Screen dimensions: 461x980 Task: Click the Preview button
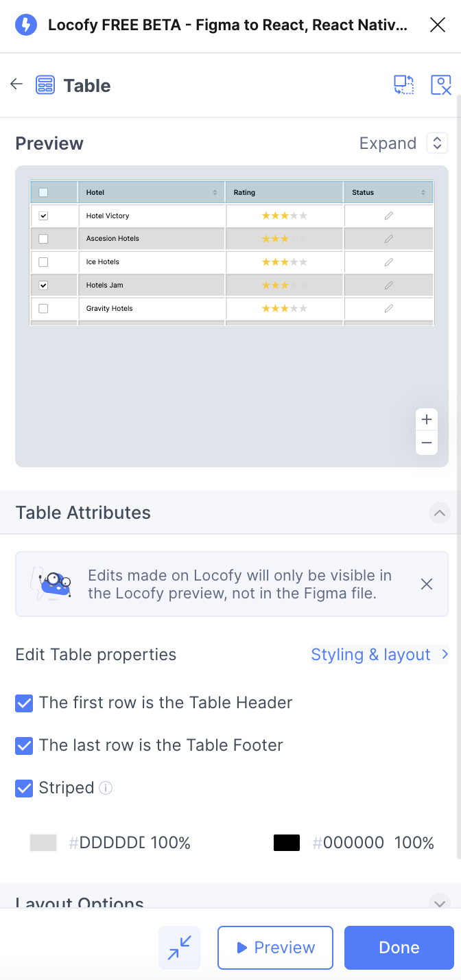(275, 948)
